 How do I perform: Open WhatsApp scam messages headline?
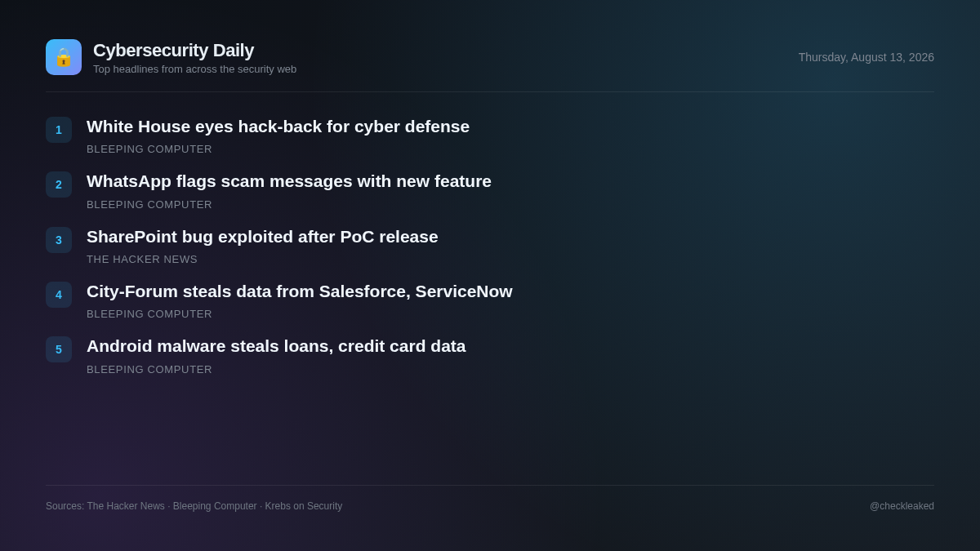click(x=289, y=181)
